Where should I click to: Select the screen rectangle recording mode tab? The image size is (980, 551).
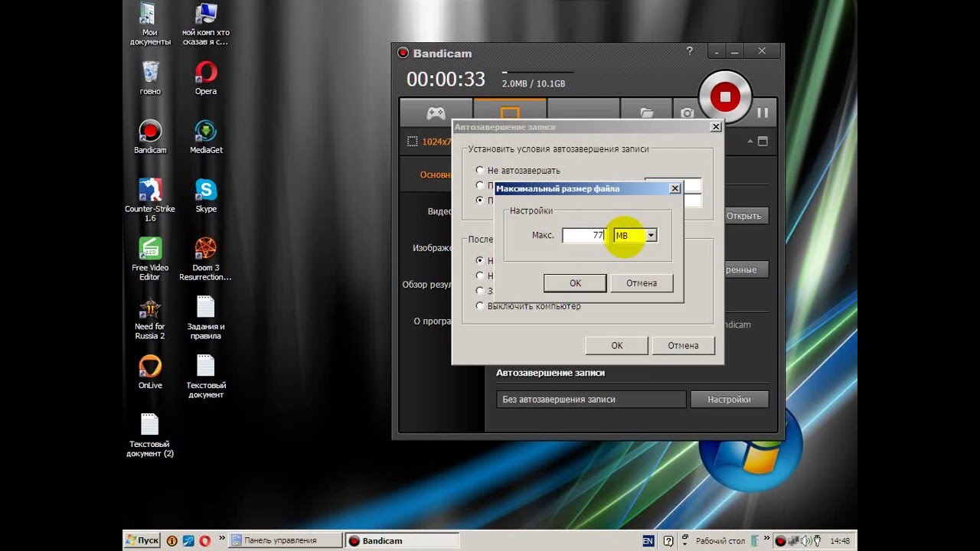(x=509, y=113)
